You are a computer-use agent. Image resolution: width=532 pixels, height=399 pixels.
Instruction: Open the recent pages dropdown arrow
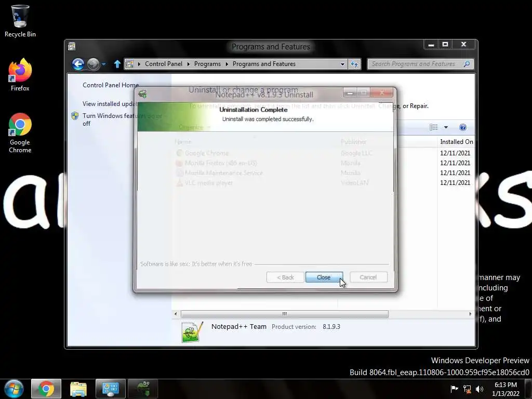click(x=104, y=64)
